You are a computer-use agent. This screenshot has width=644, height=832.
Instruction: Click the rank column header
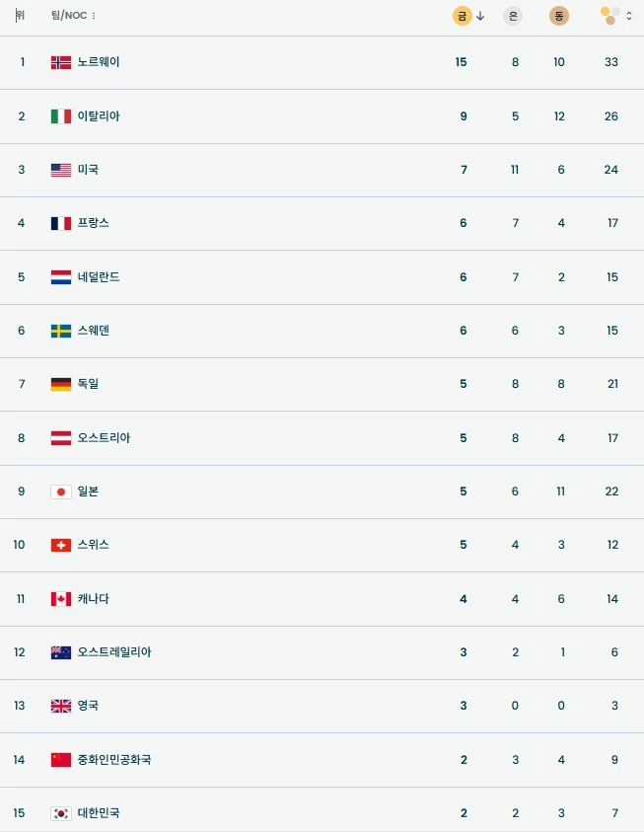click(20, 15)
